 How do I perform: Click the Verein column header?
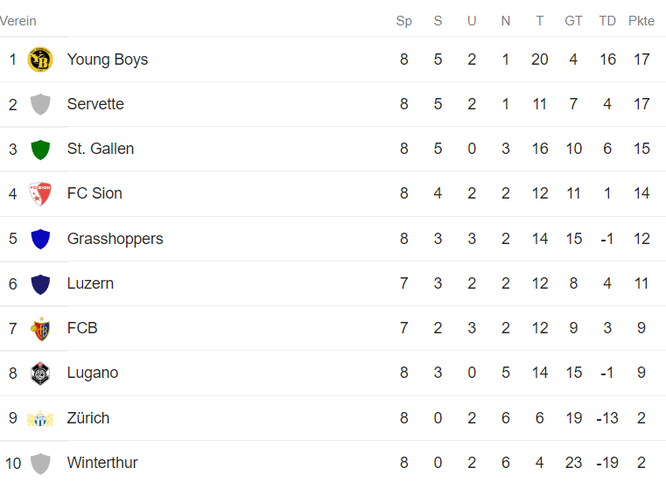click(x=18, y=21)
